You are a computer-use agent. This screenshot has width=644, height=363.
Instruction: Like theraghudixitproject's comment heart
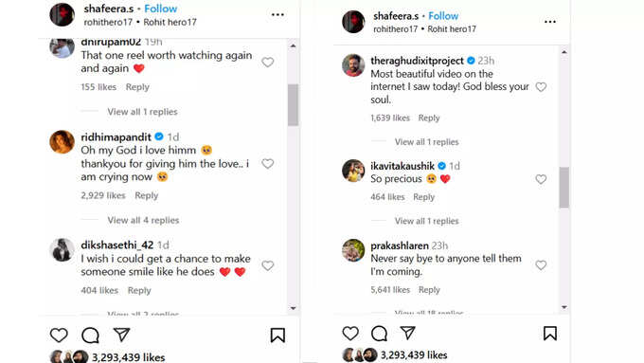tap(541, 87)
